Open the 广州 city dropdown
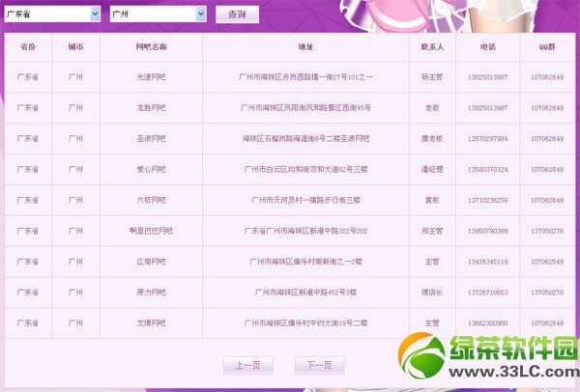This screenshot has width=580, height=392. pos(158,14)
